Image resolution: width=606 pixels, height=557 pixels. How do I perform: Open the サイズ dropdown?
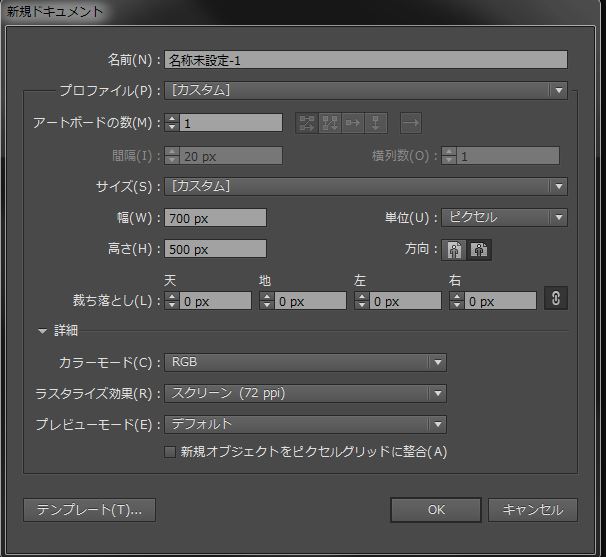(366, 186)
